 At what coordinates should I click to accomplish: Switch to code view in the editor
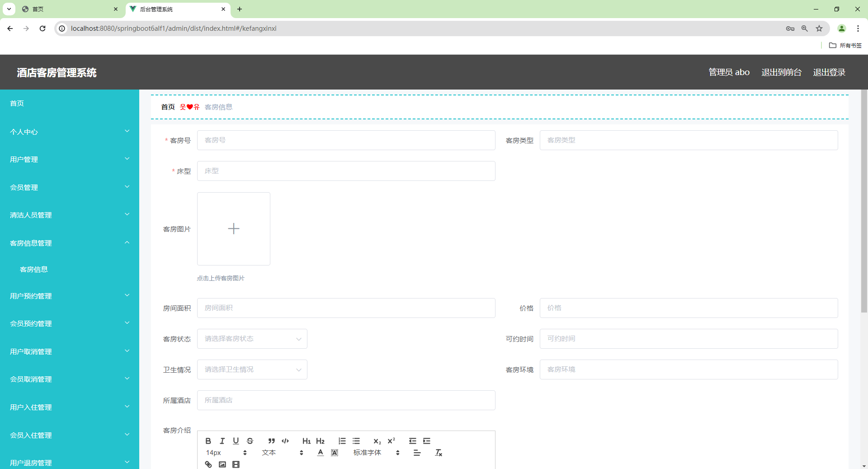pos(285,441)
